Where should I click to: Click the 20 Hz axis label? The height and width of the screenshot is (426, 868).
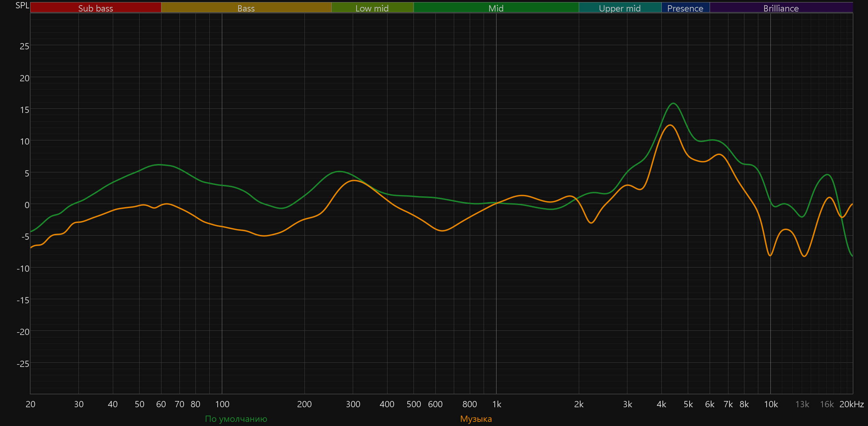pyautogui.click(x=31, y=404)
